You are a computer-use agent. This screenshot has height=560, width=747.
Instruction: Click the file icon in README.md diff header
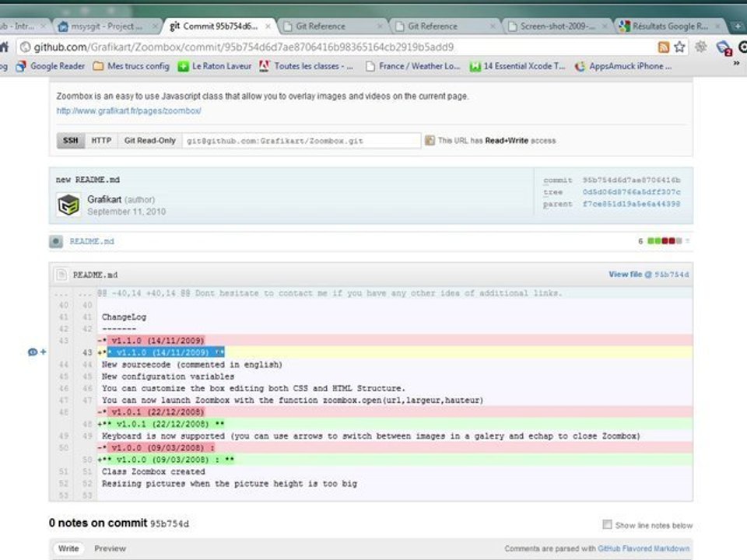(61, 275)
